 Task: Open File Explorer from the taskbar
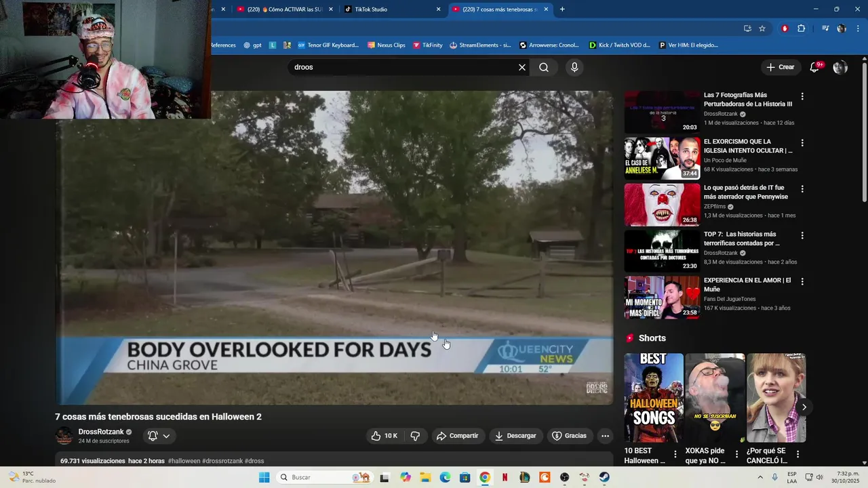click(x=425, y=477)
